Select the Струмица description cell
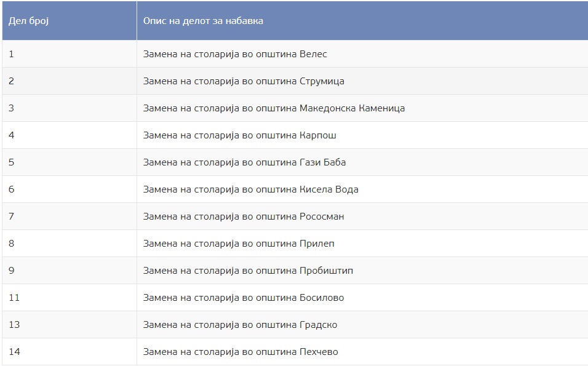The width and height of the screenshot is (588, 366). tap(244, 81)
